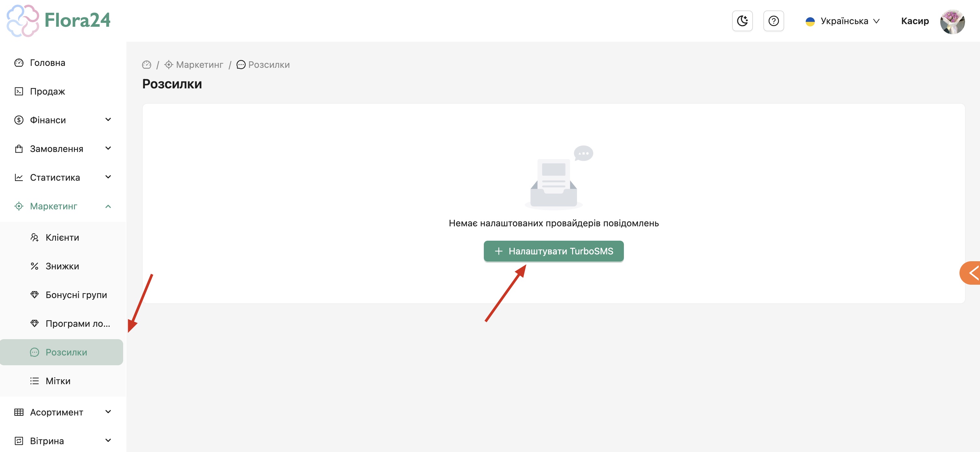Open the Асортимент menu item
The image size is (980, 452).
click(x=63, y=413)
